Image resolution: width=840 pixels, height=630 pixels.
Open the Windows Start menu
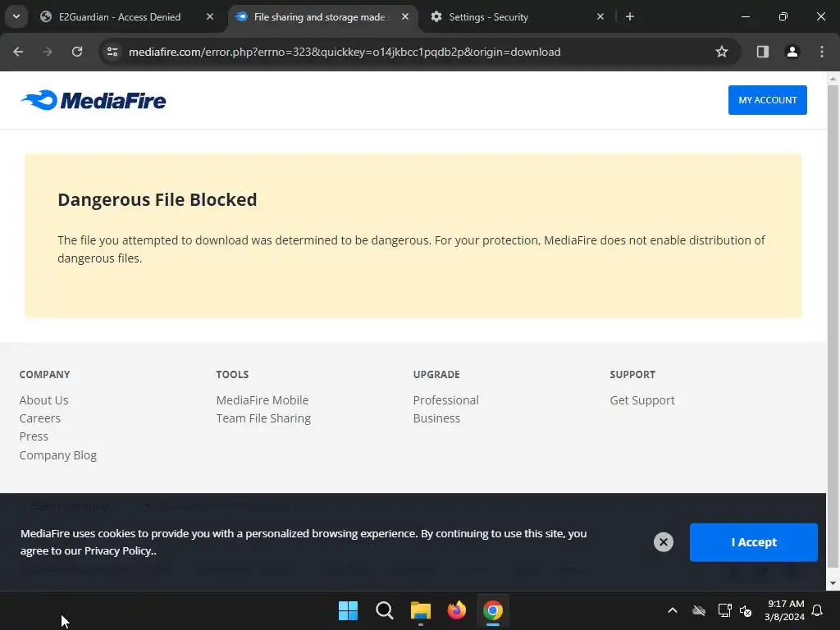click(x=348, y=610)
